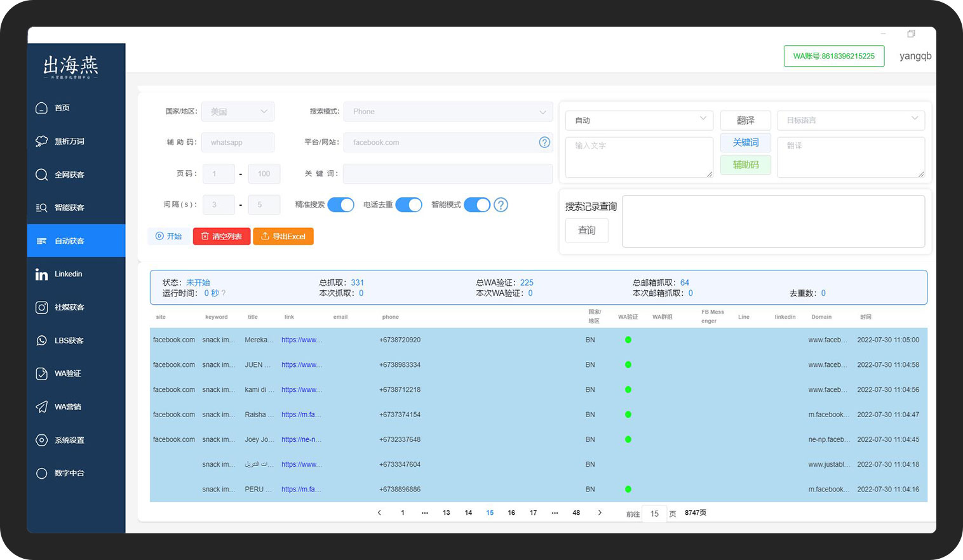Open the 国家/地区 dropdown showing 美国
Image resolution: width=963 pixels, height=560 pixels.
pos(238,112)
